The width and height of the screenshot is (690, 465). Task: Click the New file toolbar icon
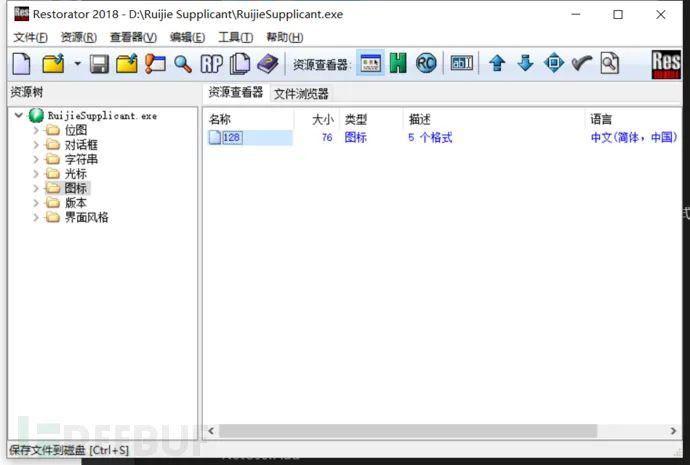(x=22, y=64)
